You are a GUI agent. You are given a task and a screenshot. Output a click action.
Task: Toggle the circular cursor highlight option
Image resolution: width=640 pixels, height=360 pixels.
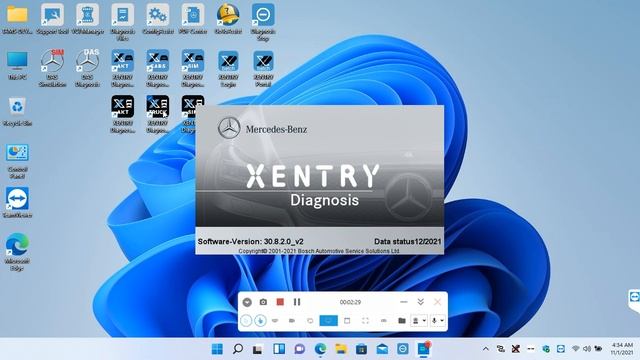coord(246,321)
